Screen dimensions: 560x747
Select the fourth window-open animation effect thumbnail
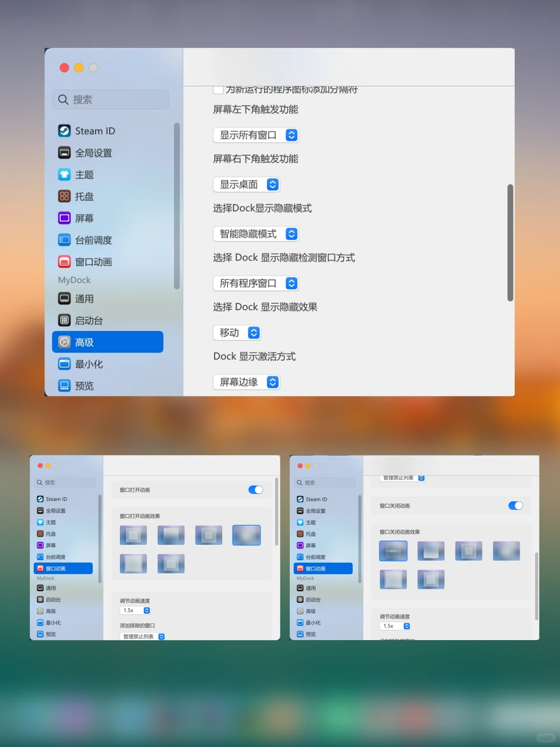click(x=246, y=535)
